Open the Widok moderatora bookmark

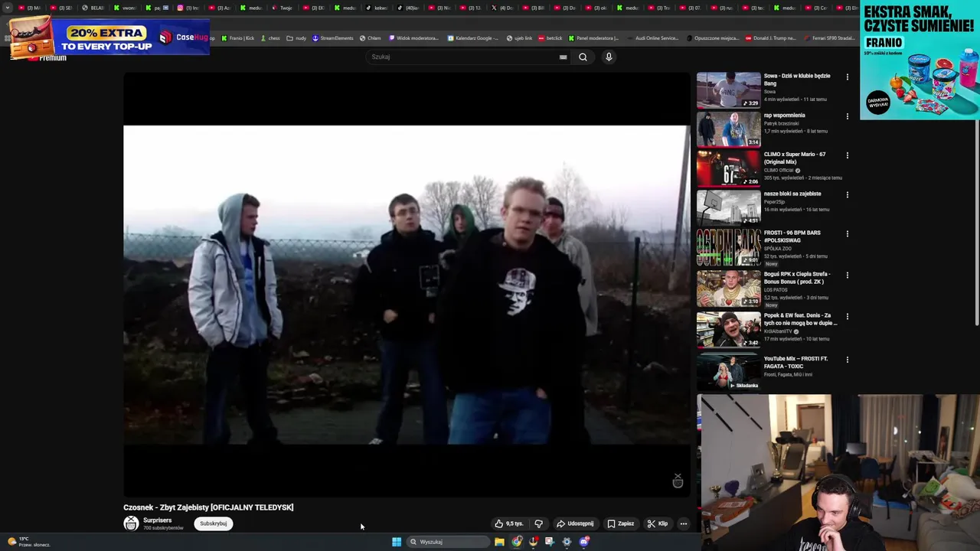(414, 38)
